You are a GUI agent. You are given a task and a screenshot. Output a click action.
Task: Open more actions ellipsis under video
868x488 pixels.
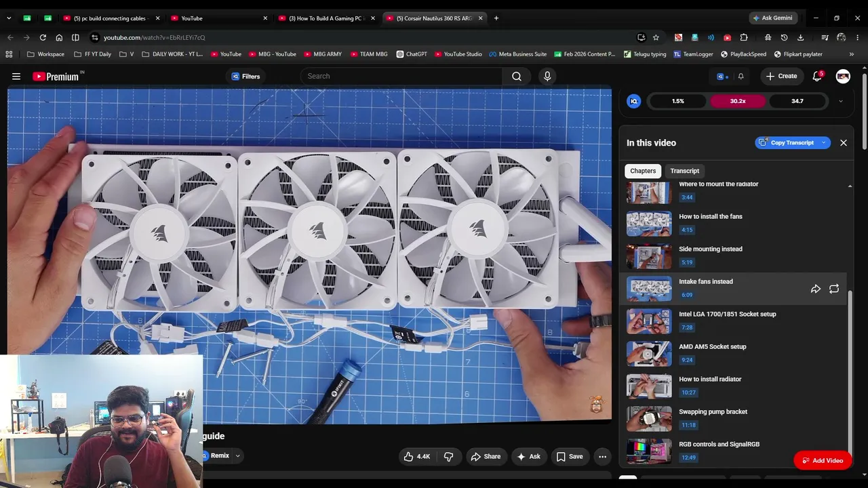(x=602, y=457)
